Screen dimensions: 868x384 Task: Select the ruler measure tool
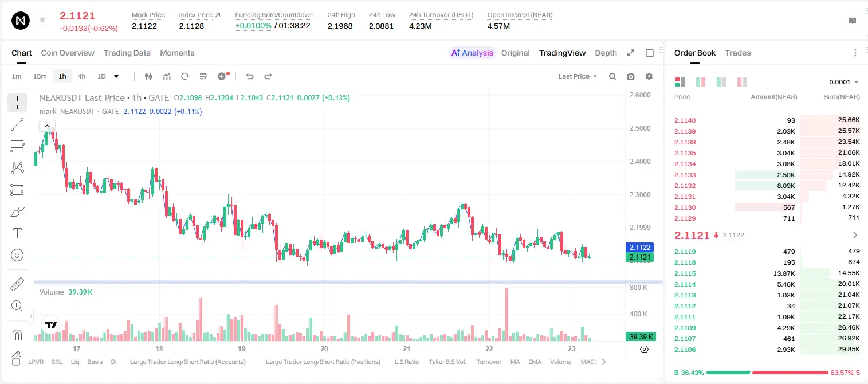(17, 284)
